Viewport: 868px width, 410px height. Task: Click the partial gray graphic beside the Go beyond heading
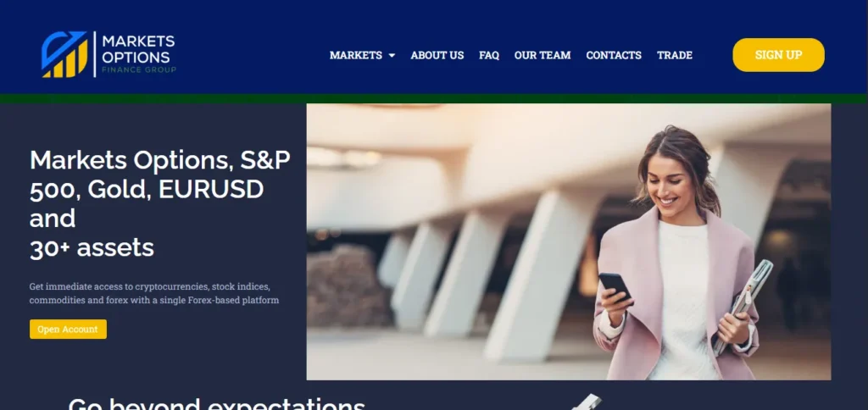point(587,402)
